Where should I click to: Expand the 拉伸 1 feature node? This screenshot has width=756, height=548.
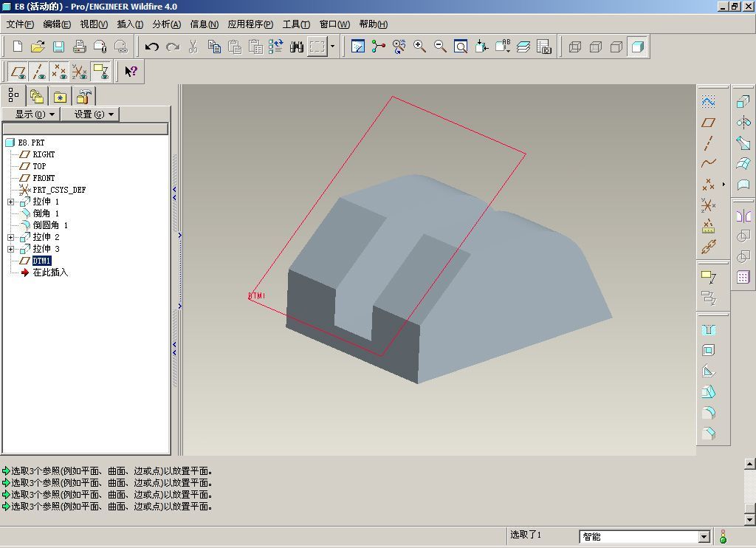(10, 202)
